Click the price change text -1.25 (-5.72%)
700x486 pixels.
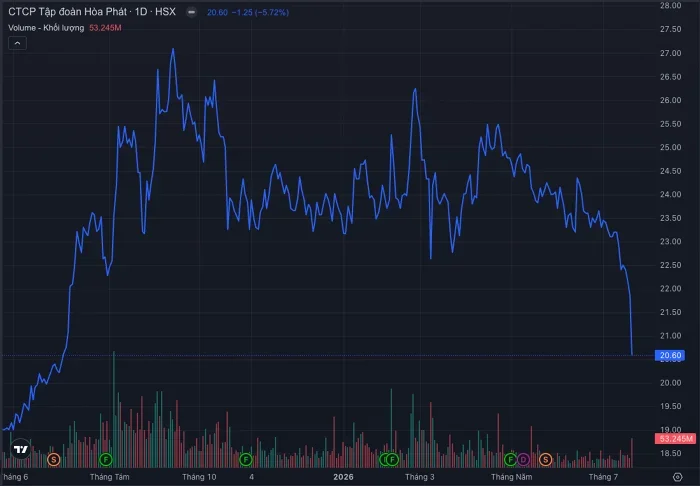260,12
